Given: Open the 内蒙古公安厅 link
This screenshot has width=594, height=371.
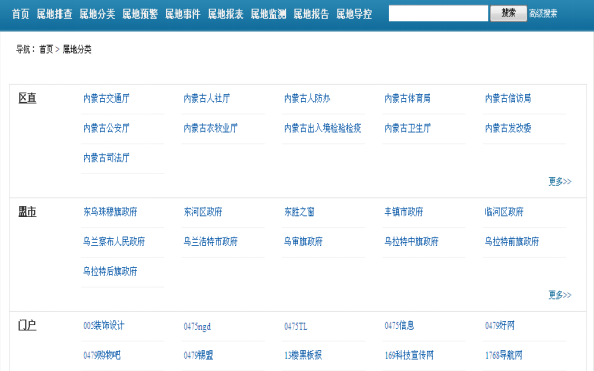Looking at the screenshot, I should pos(106,128).
